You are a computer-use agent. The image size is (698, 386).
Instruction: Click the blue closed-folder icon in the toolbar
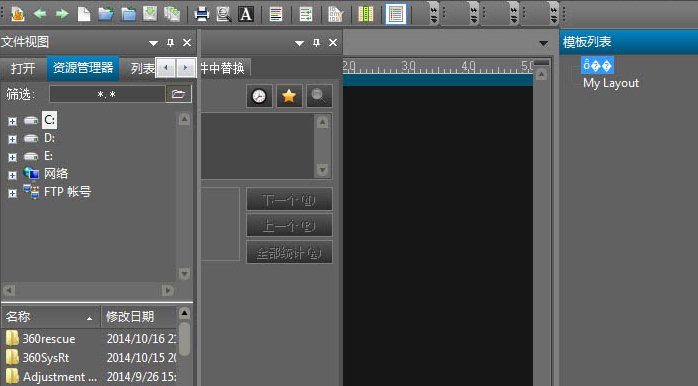coord(129,14)
